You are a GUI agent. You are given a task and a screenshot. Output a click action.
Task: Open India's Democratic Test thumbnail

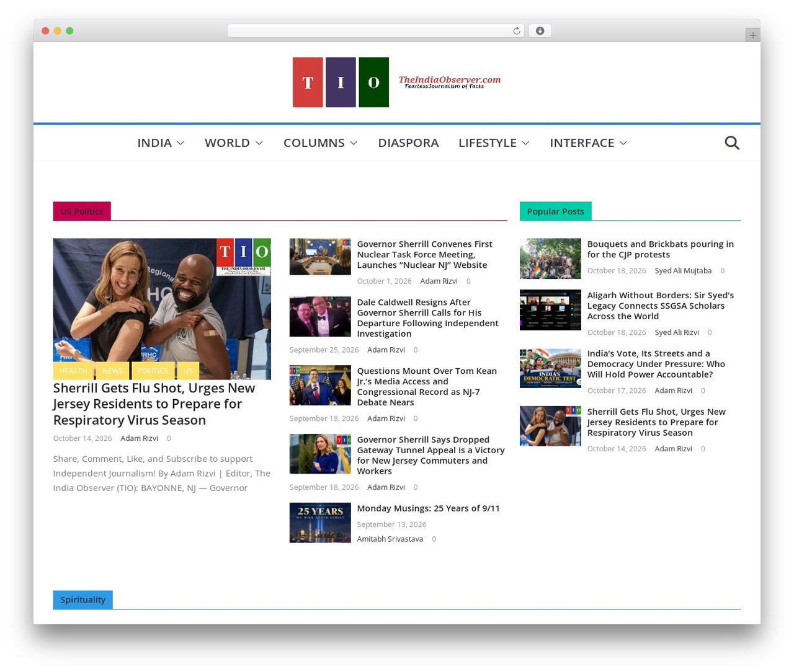coord(550,368)
